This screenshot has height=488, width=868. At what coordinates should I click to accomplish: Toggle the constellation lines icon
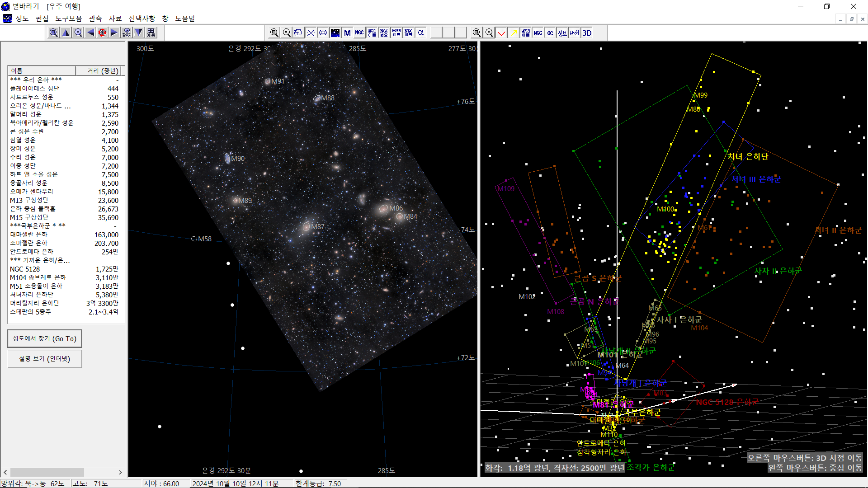[311, 33]
